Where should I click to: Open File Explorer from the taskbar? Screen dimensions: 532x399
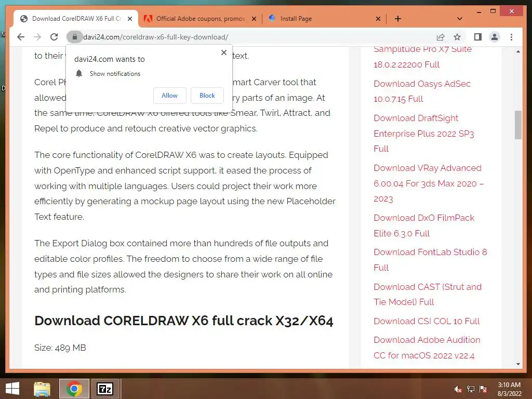42,389
